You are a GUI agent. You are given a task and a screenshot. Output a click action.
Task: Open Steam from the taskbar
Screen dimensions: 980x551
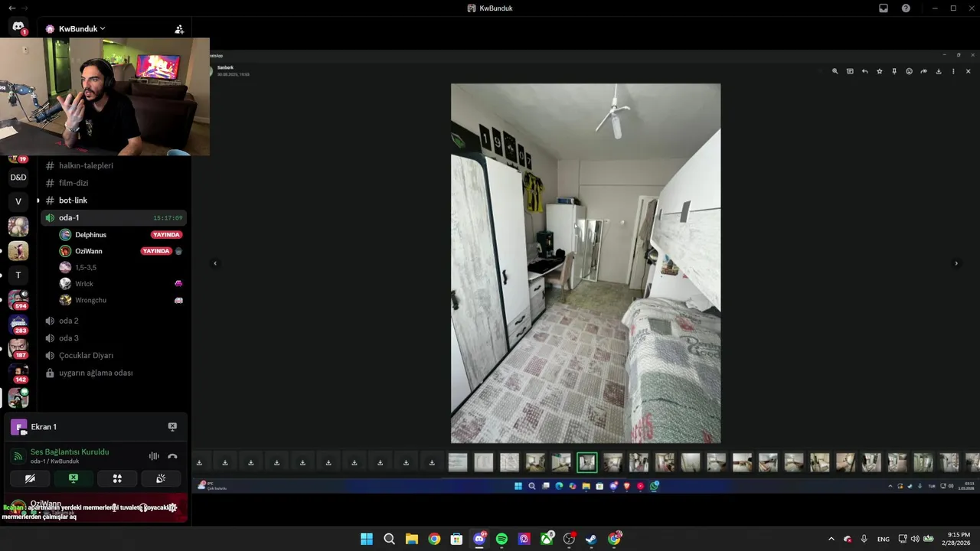[591, 539]
